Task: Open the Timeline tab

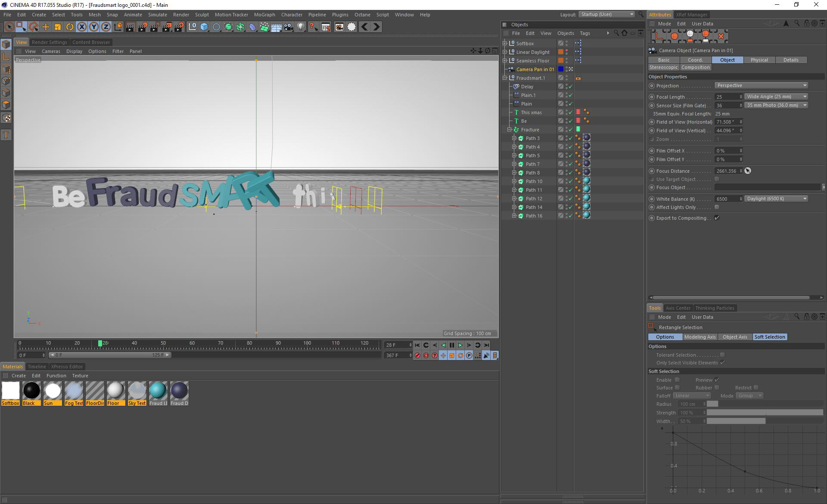Action: point(37,367)
